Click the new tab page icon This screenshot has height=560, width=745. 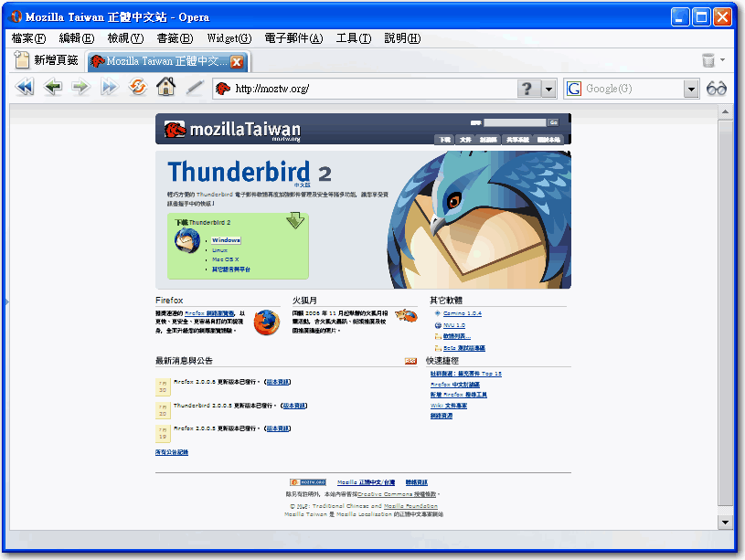coord(21,60)
